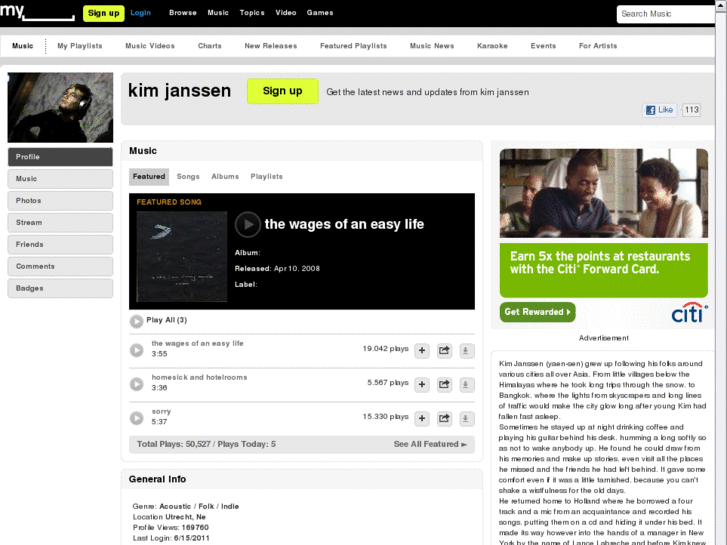Screen dimensions: 727x545
Task: Open kim janssen's profile photo
Action: tap(60, 107)
